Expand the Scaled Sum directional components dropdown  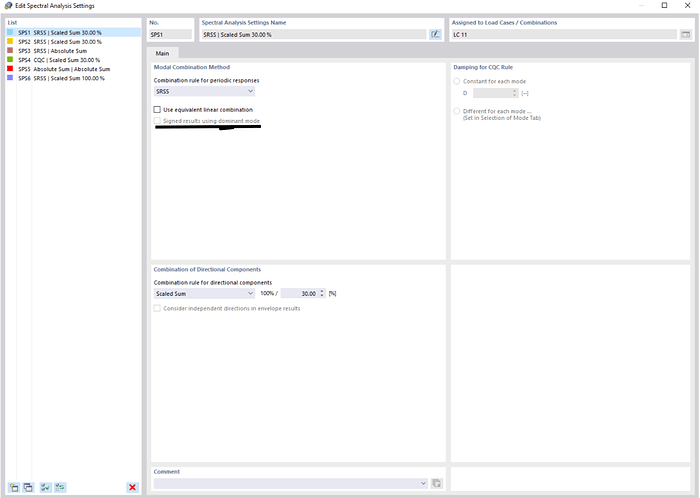click(204, 294)
